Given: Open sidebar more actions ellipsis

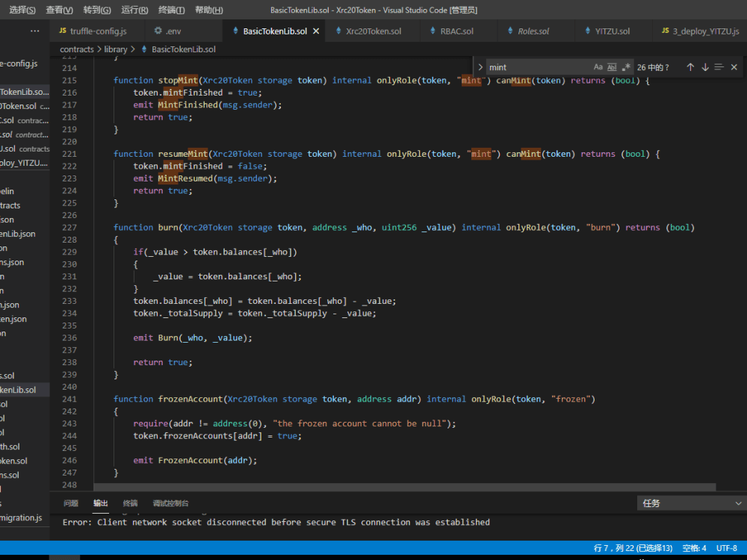Looking at the screenshot, I should (x=35, y=31).
